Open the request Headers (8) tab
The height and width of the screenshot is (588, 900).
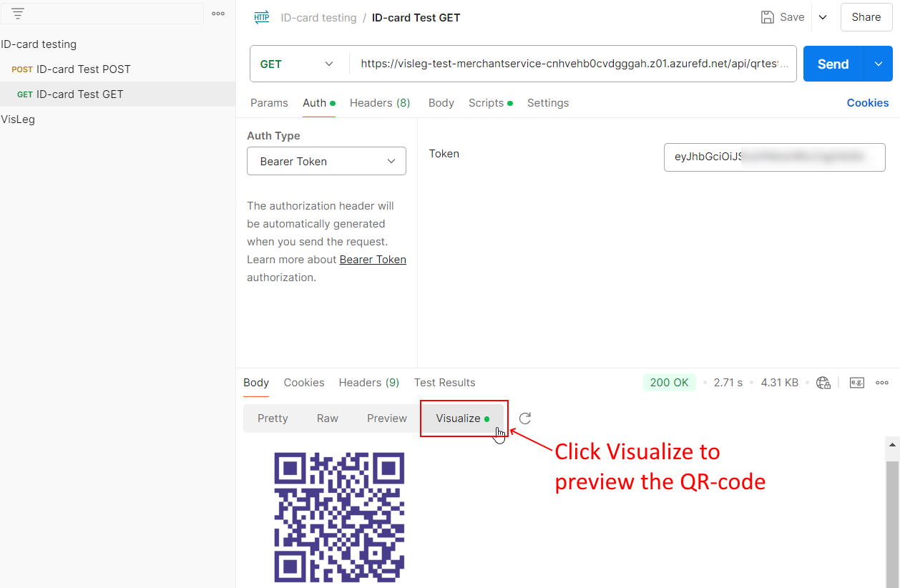(x=380, y=103)
